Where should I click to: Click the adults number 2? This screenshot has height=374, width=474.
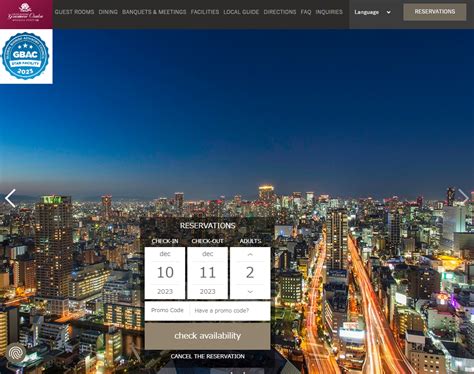tap(250, 273)
